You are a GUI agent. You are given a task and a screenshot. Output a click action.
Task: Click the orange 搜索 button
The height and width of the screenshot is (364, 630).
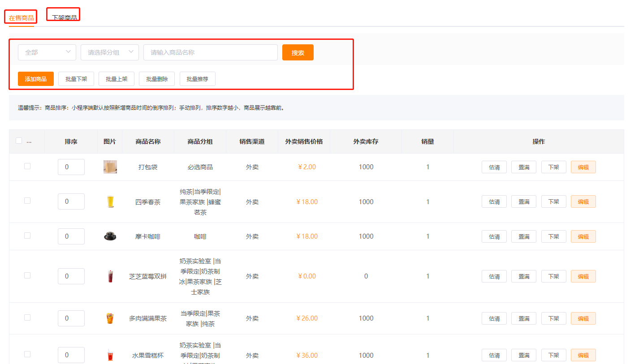pos(298,52)
